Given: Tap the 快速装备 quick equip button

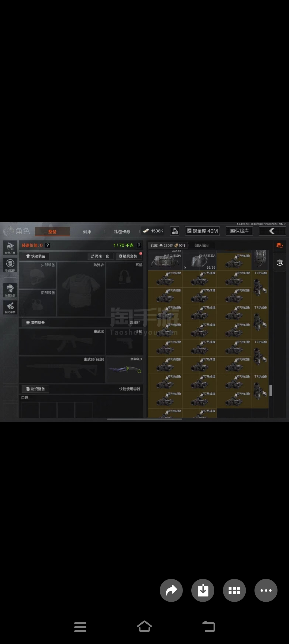Looking at the screenshot, I should coord(36,256).
